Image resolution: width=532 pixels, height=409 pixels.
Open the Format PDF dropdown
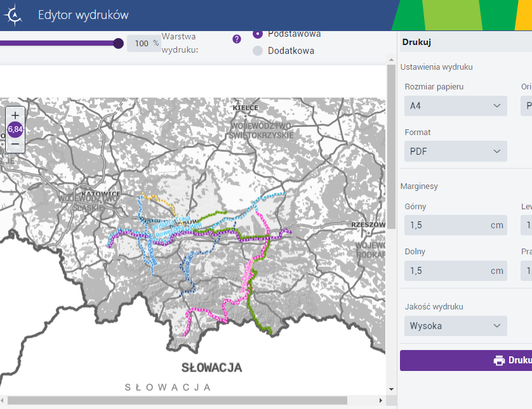click(x=455, y=151)
